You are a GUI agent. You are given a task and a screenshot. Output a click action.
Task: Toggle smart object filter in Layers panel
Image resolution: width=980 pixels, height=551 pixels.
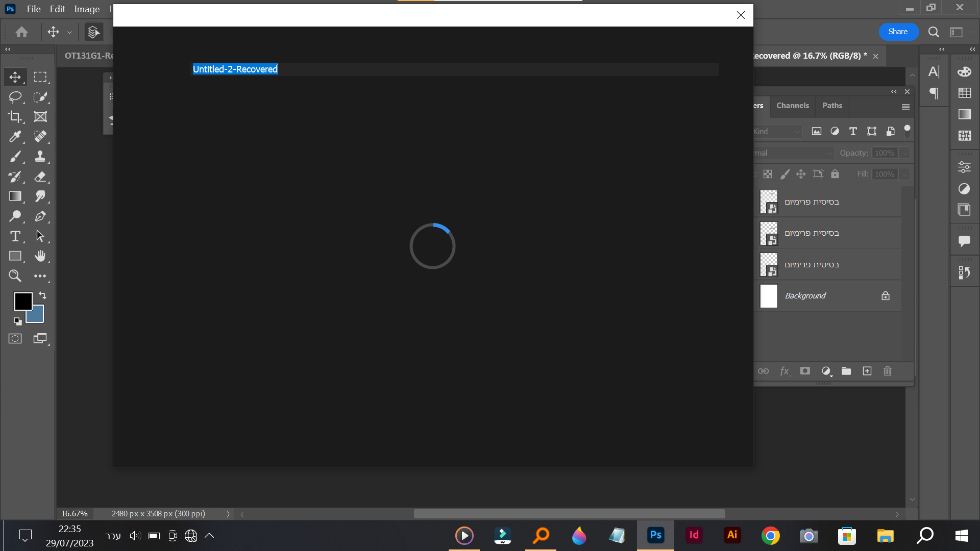pos(890,131)
